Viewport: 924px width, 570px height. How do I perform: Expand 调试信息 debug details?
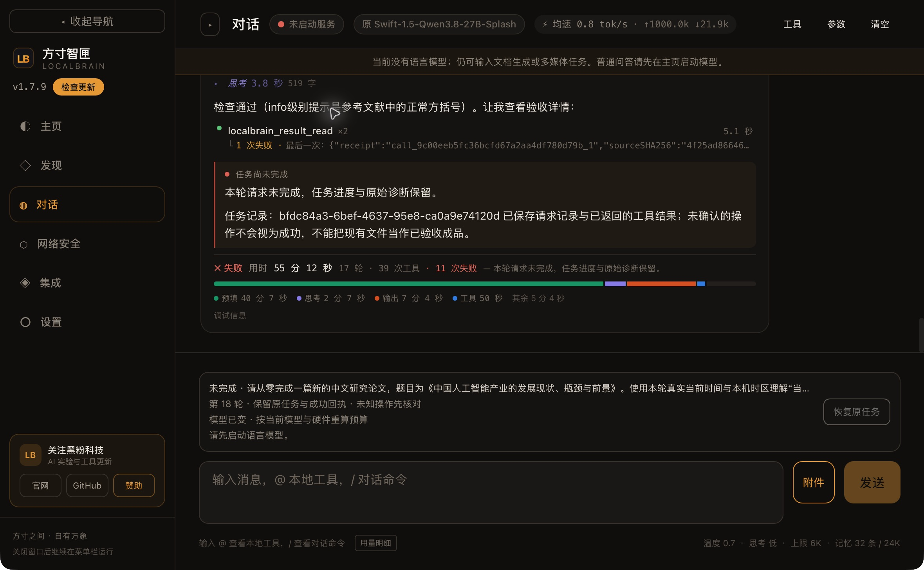pyautogui.click(x=230, y=316)
